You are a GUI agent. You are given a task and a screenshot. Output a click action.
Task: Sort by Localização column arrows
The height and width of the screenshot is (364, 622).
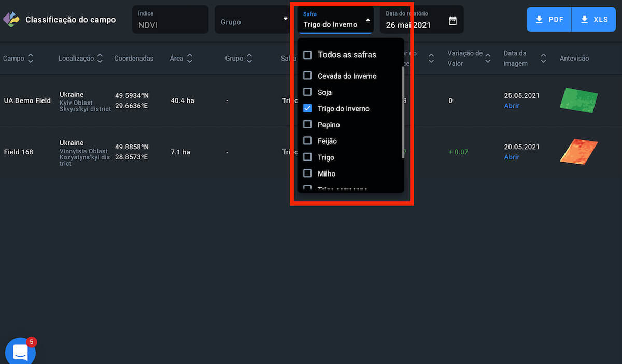coord(100,59)
